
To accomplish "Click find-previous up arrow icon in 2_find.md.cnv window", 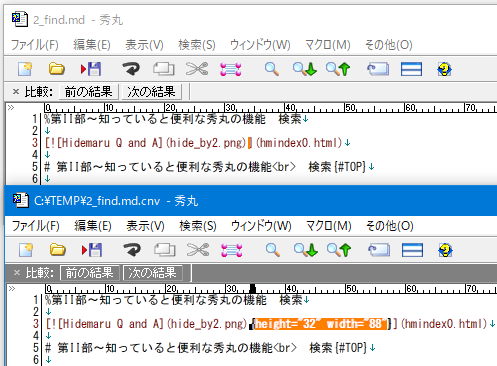I will [339, 250].
